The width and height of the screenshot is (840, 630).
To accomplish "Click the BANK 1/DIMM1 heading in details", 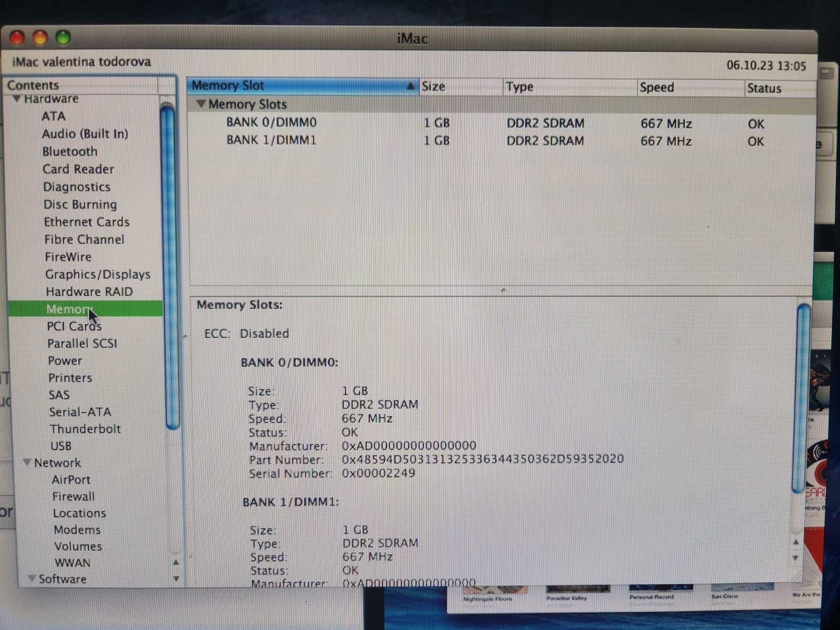I will pos(290,502).
